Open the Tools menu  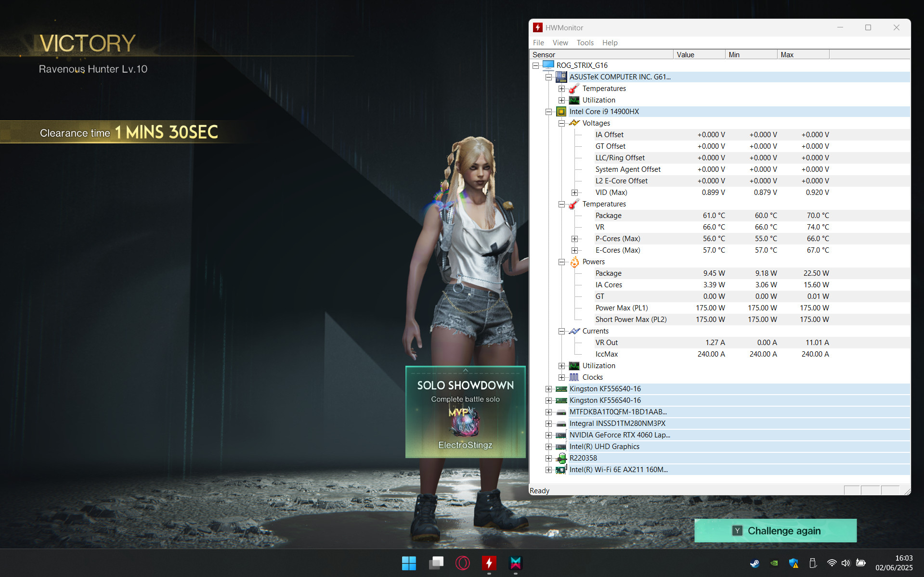[x=585, y=43]
